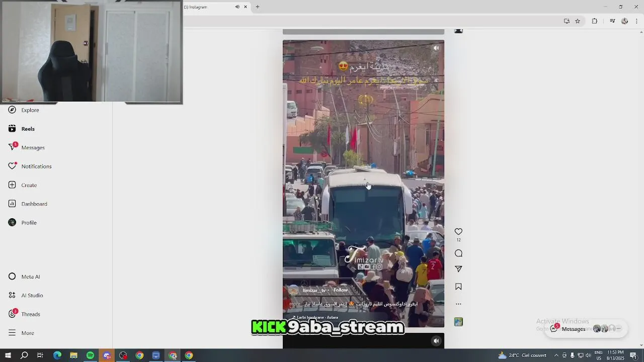Viewport: 644px width, 362px height.
Task: Open OBS Studio from taskbar
Action: (x=123, y=355)
